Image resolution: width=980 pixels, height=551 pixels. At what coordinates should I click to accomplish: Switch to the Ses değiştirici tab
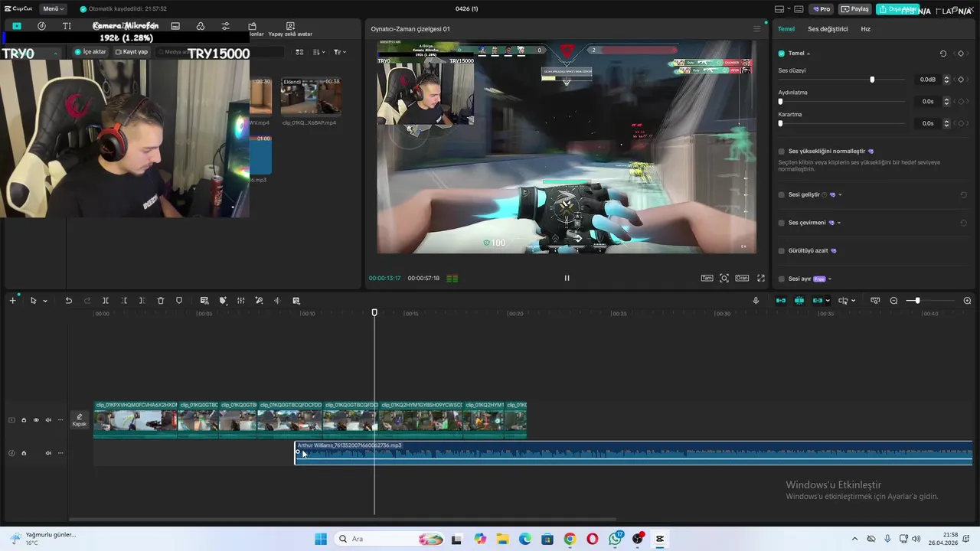tap(828, 29)
